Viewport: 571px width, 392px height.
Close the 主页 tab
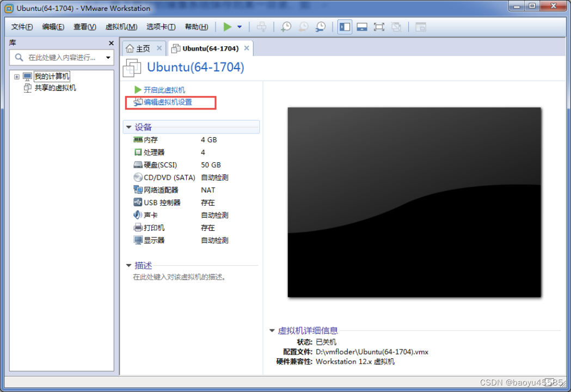[159, 48]
